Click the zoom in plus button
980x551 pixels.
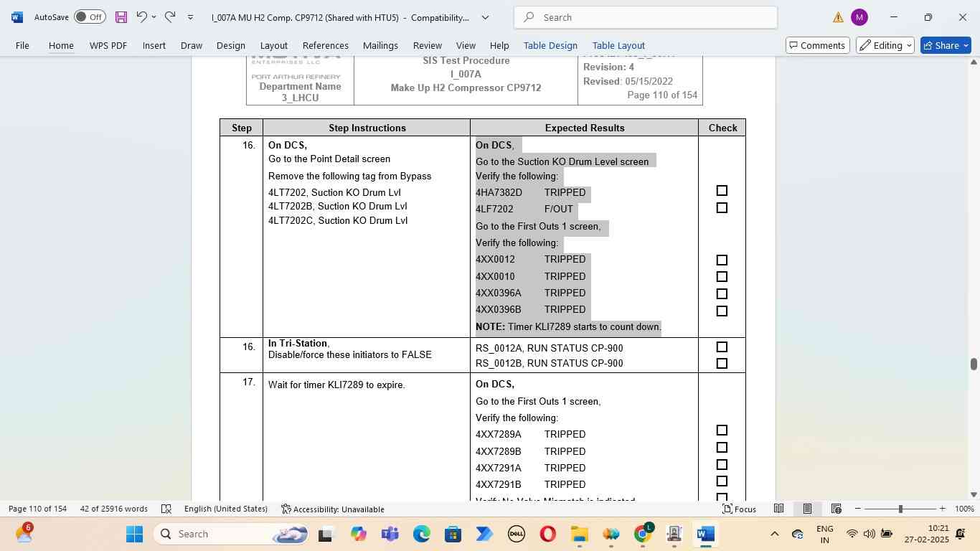(942, 509)
